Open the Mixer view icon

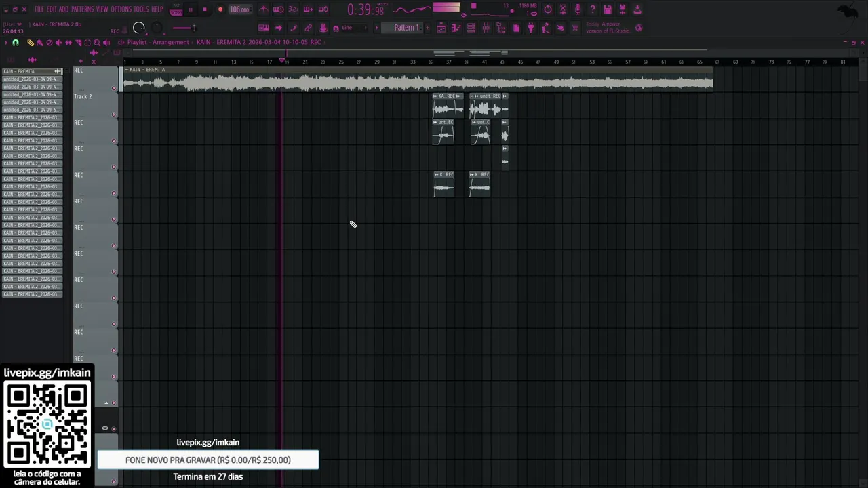(x=486, y=28)
